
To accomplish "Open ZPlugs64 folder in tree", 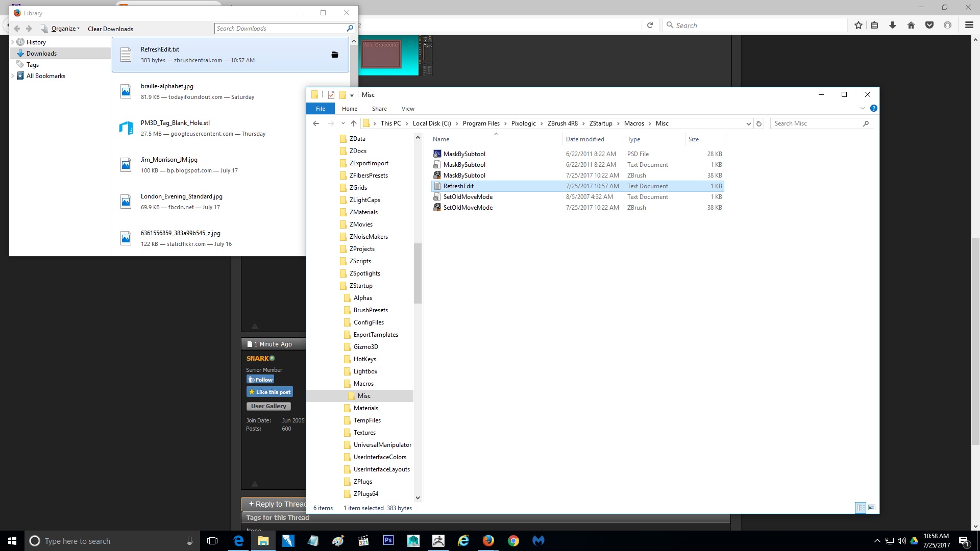I will (x=365, y=494).
